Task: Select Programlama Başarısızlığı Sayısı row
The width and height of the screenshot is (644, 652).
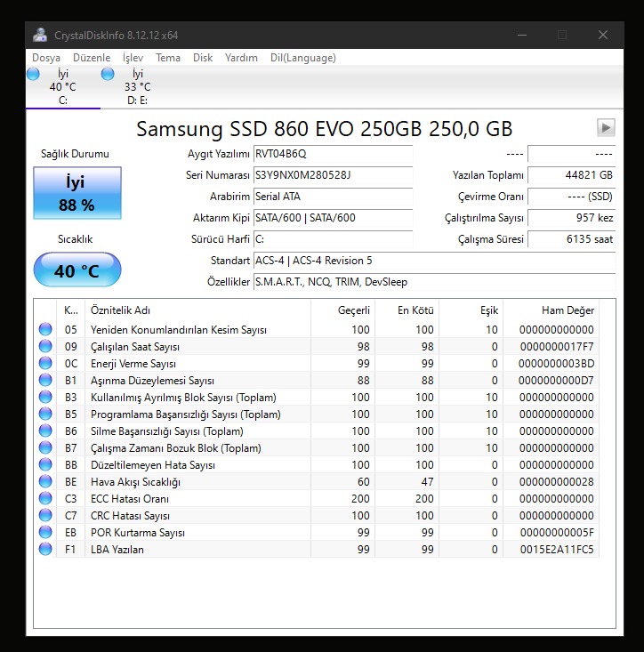Action: [x=317, y=415]
